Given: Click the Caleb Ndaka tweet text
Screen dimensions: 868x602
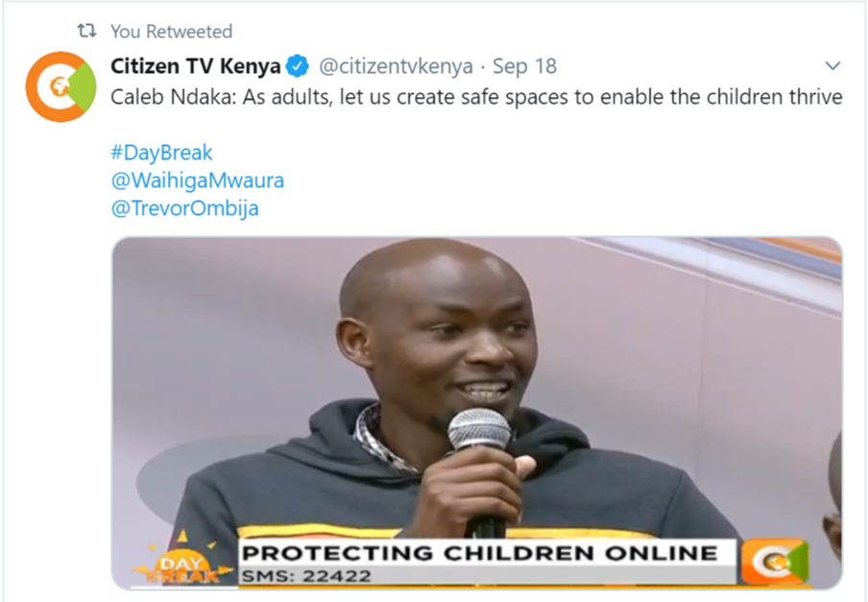Looking at the screenshot, I should (476, 97).
